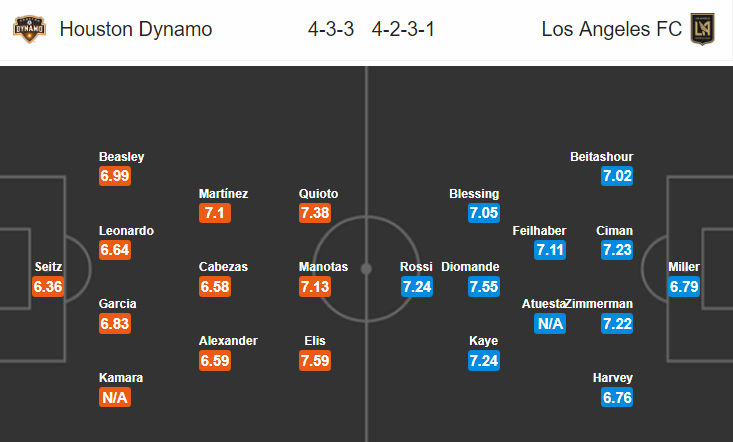Open Los Angeles FC team name link

point(611,29)
